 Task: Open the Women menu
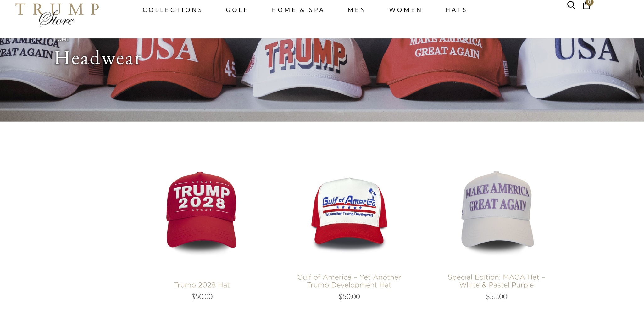point(406,10)
